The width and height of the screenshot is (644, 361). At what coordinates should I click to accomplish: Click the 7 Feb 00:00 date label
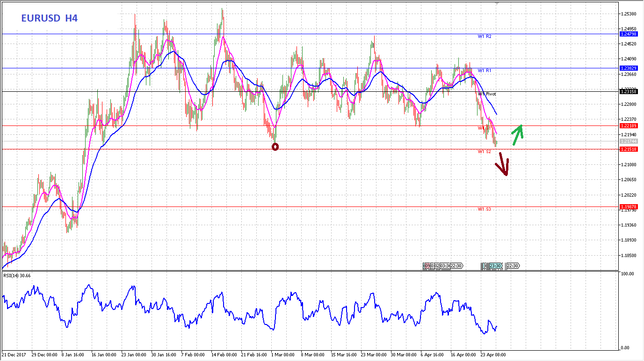coord(194,355)
